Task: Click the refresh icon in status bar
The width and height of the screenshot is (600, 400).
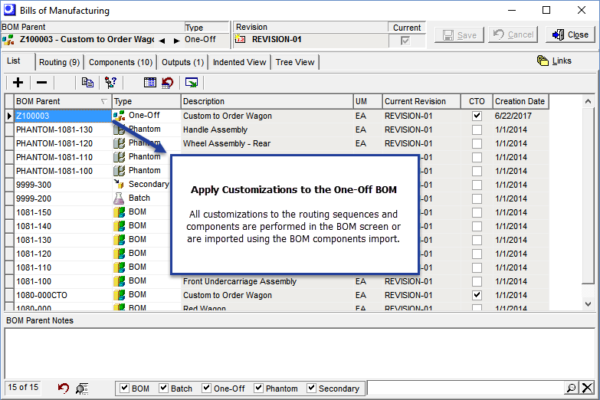Action: [x=63, y=388]
